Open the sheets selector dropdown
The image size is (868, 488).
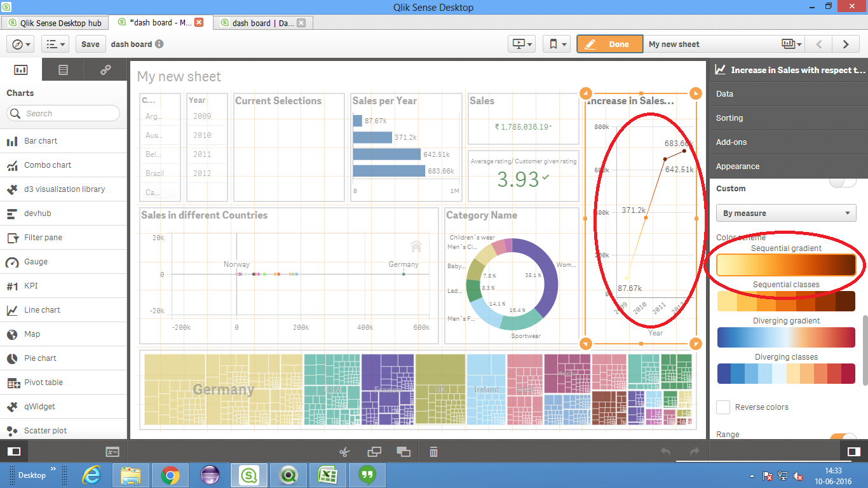[791, 44]
